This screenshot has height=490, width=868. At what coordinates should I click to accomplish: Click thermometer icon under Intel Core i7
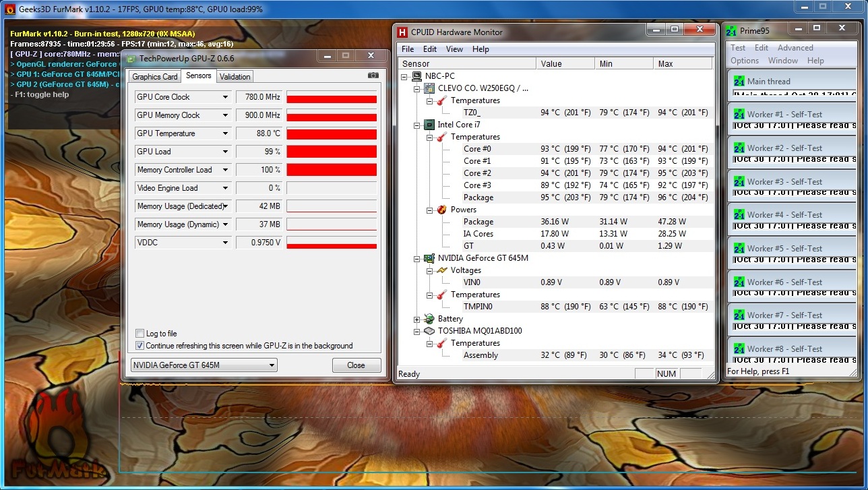coord(441,137)
